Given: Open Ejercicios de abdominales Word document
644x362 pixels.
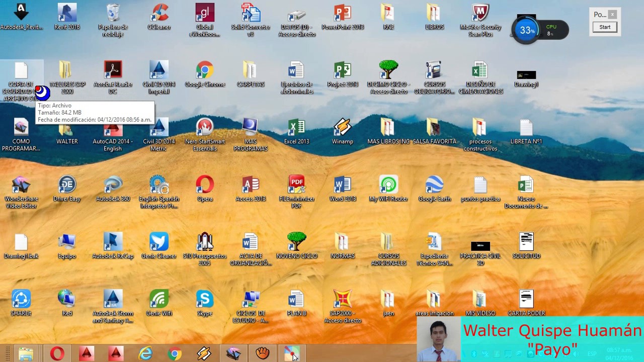Looking at the screenshot, I should coord(297,77).
